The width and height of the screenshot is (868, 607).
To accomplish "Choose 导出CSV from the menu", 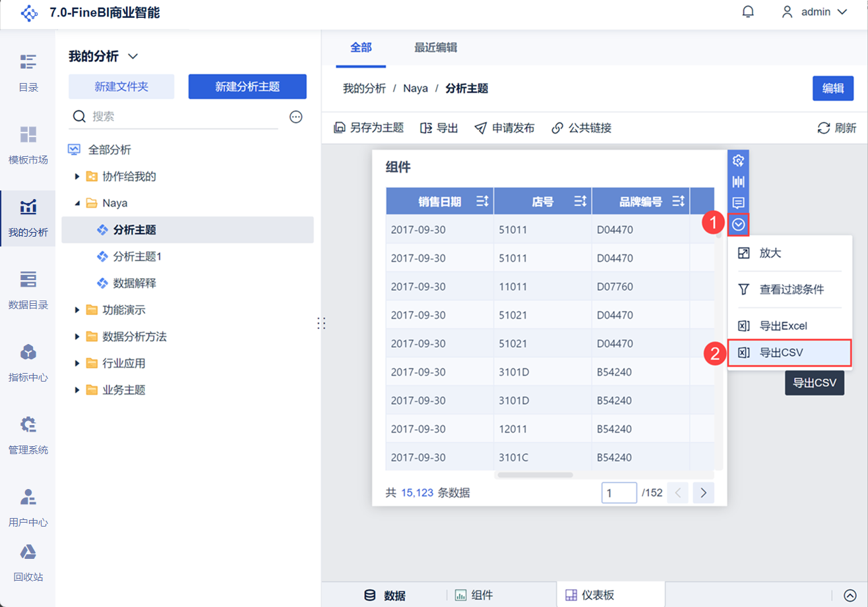I will tap(790, 353).
